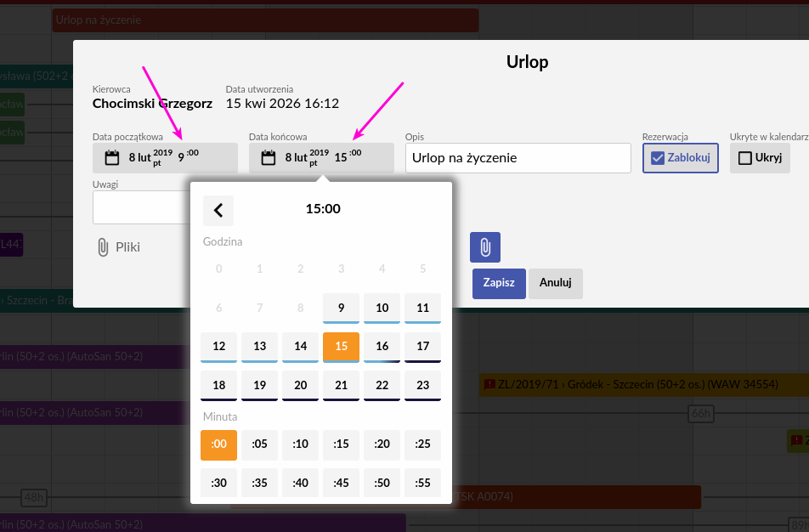Viewport: 809px width, 532px height.
Task: Click the calendar icon in Data końcowa
Action: tap(268, 158)
